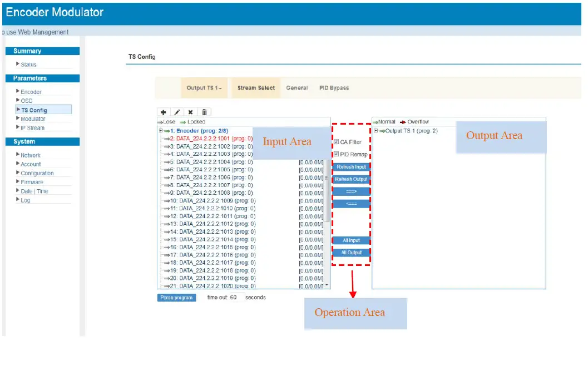The height and width of the screenshot is (365, 588).
Task: Switch to the General tab
Action: (x=297, y=88)
